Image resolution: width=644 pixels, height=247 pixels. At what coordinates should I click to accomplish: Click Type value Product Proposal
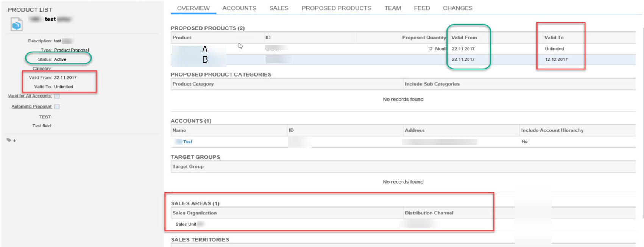(71, 50)
